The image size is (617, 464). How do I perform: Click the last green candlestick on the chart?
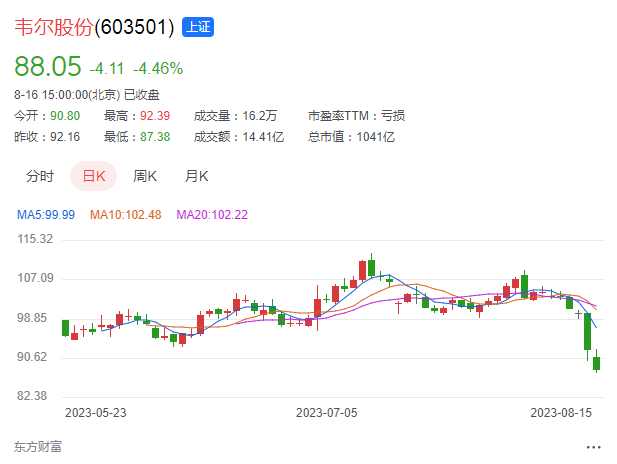tap(597, 363)
